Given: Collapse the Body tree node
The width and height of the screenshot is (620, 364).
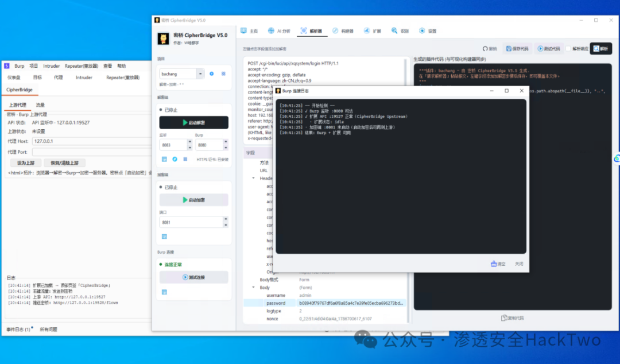Looking at the screenshot, I should (254, 287).
